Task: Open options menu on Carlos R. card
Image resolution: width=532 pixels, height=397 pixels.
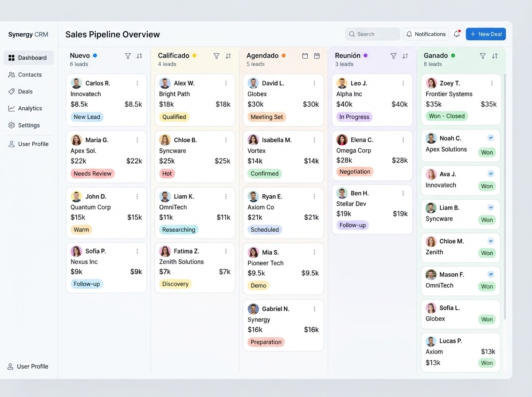Action: tap(137, 83)
